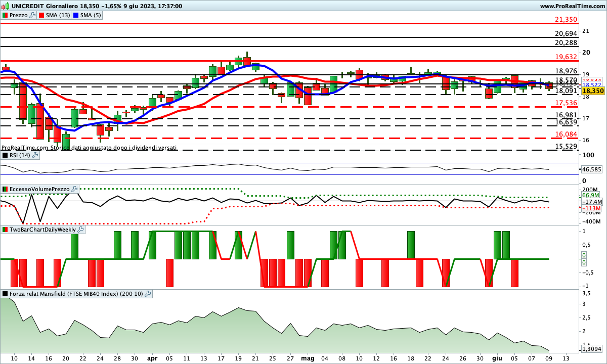This screenshot has width=607, height=364.
Task: Open the RSI (14) settings wrench
Action: (35, 155)
